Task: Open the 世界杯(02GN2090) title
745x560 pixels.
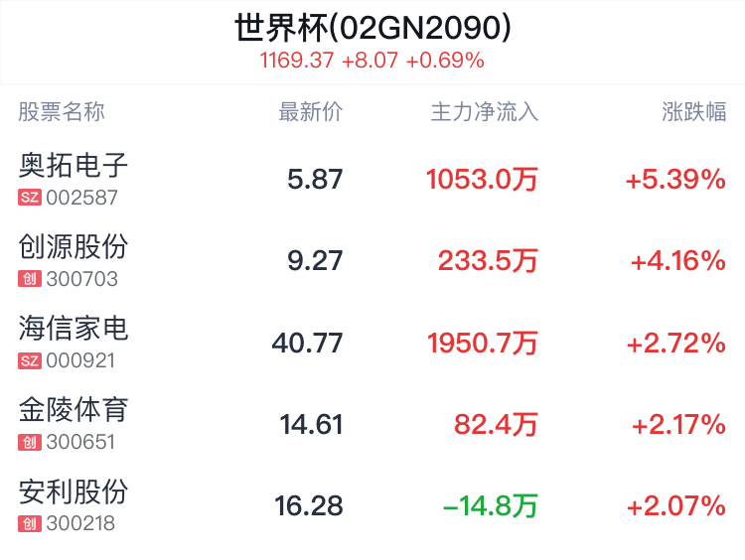Action: tap(372, 28)
